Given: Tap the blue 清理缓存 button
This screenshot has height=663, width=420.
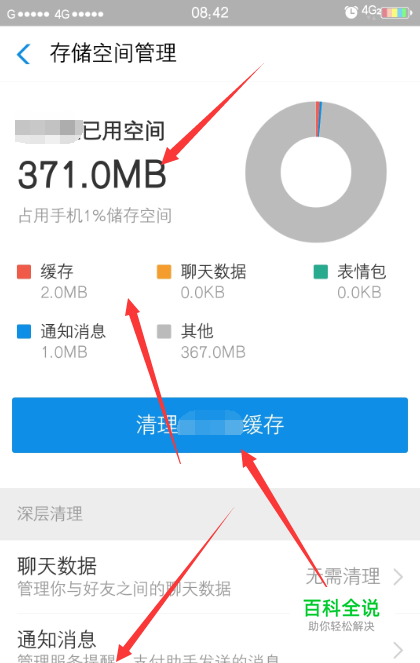Looking at the screenshot, I should point(210,425).
